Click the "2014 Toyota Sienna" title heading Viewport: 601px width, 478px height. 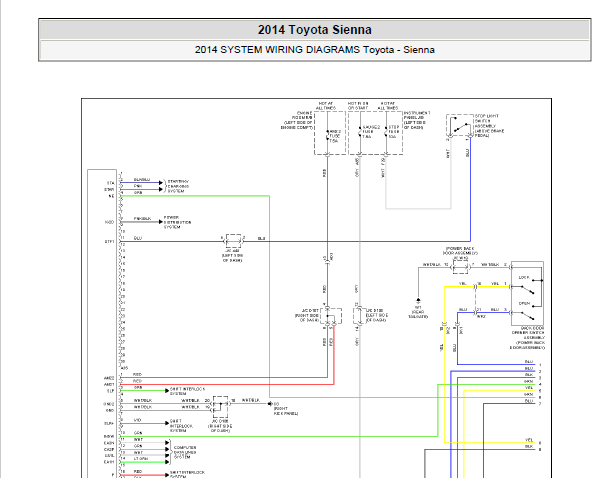(314, 30)
